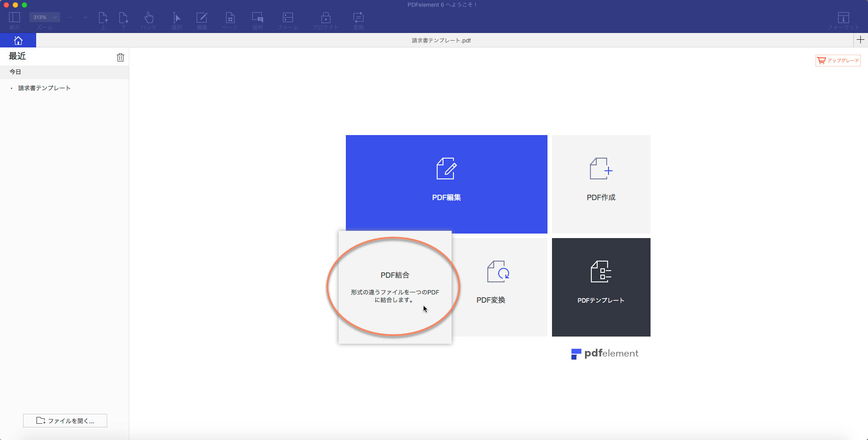The width and height of the screenshot is (868, 440).
Task: Open the 変換 convert tool in toolbar
Action: [x=359, y=18]
